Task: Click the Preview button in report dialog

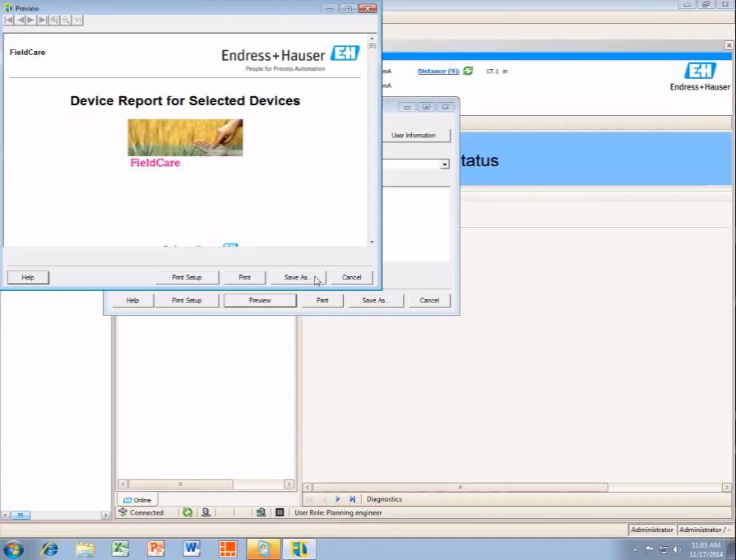Action: (260, 300)
